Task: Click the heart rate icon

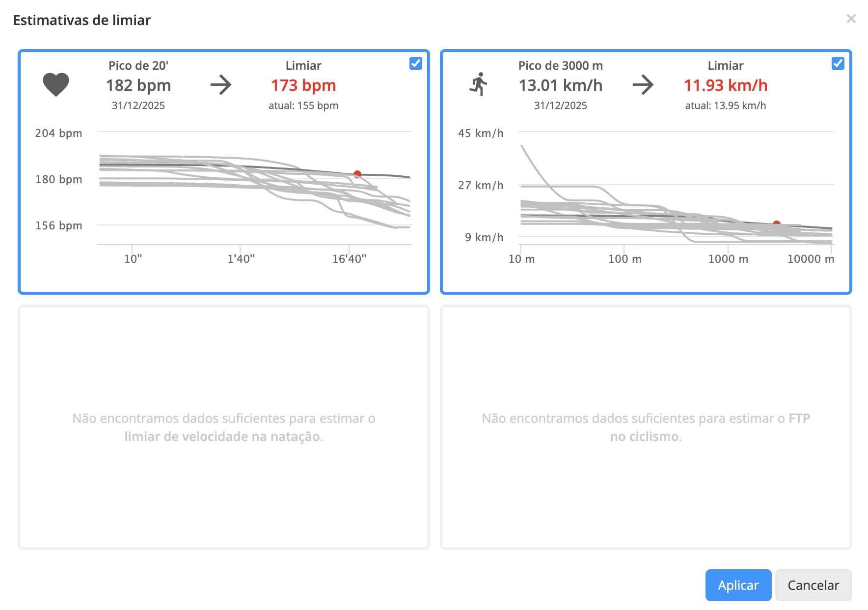Action: [x=56, y=84]
